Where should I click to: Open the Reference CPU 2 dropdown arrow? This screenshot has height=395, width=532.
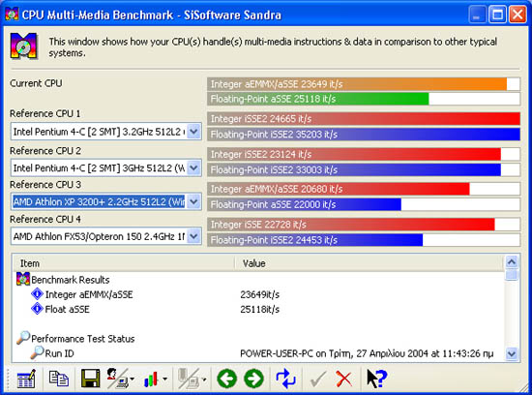(x=193, y=167)
